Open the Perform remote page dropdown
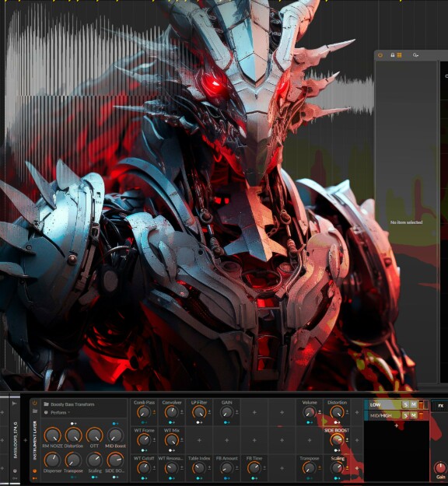 tap(60, 413)
